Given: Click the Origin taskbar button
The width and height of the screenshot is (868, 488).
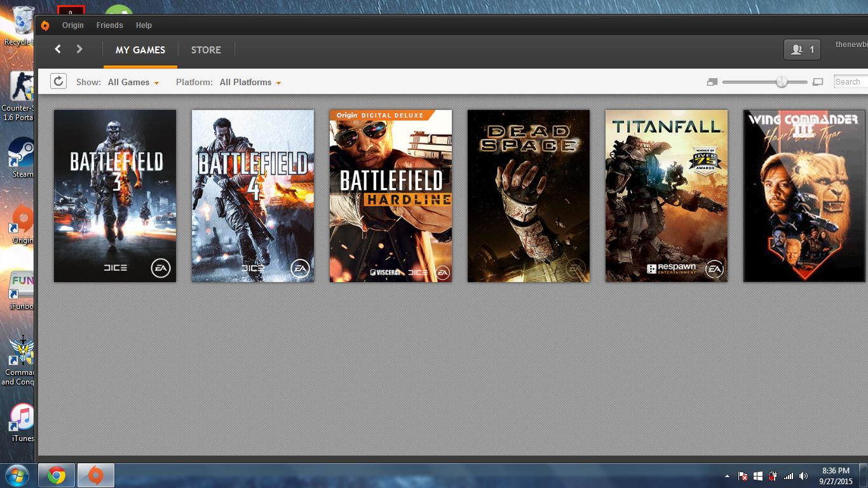Looking at the screenshot, I should 96,475.
